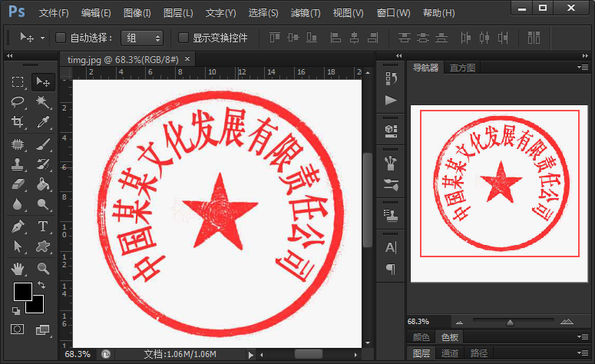This screenshot has width=595, height=364.
Task: Select the Brush tool
Action: pos(43,144)
